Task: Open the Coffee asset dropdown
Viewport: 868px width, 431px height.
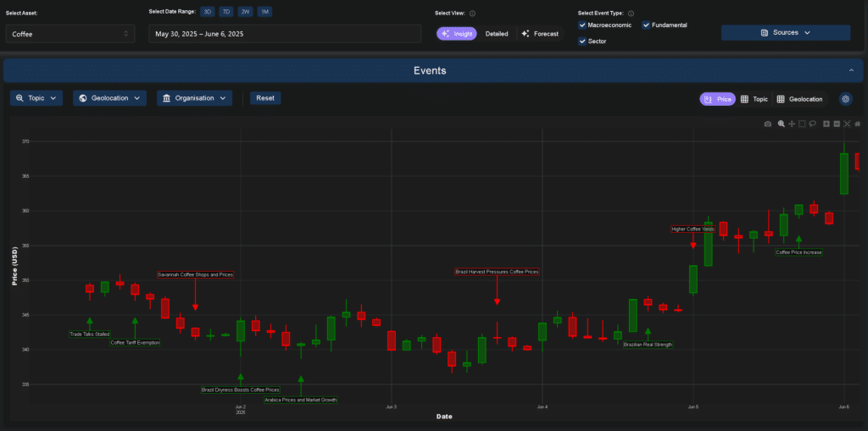Action: pos(70,34)
